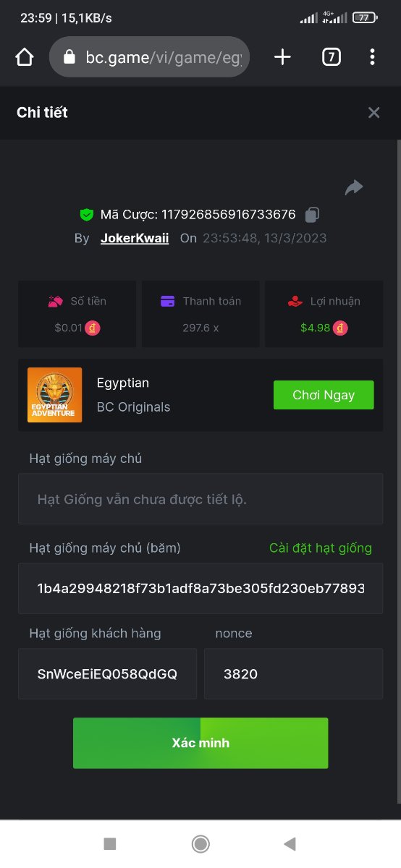401x868 pixels.
Task: Open Cài đặt hạt giống settings
Action: [321, 548]
